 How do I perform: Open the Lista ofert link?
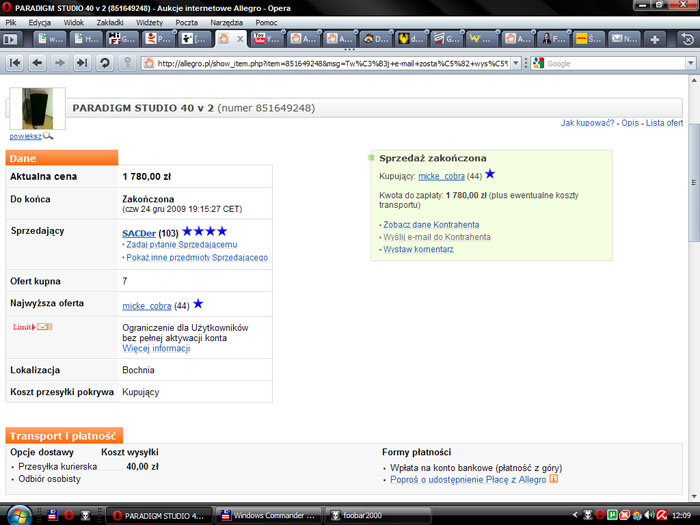(664, 123)
